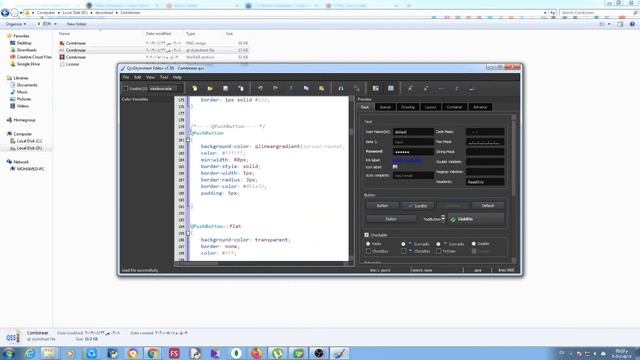640x360 pixels.
Task: Toggle the second CheckBox with icon
Action: point(404,251)
